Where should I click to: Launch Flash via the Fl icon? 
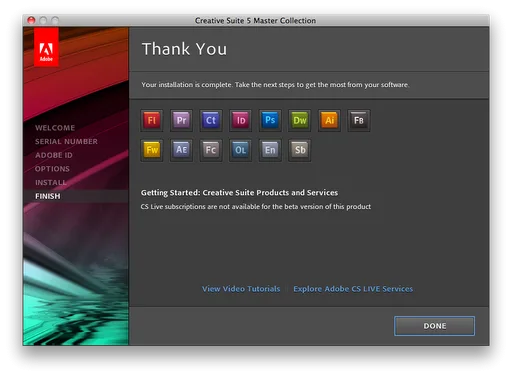(x=152, y=120)
